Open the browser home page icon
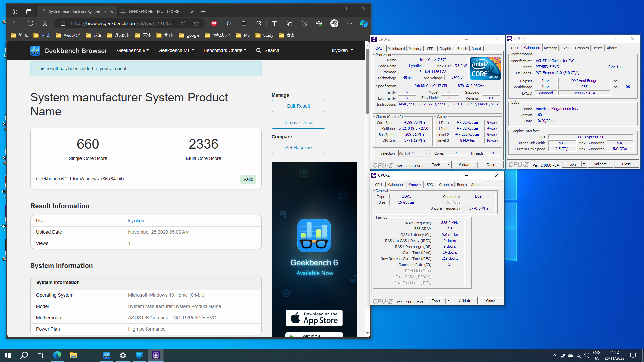Viewport: 644px width, 362px height. (45, 23)
